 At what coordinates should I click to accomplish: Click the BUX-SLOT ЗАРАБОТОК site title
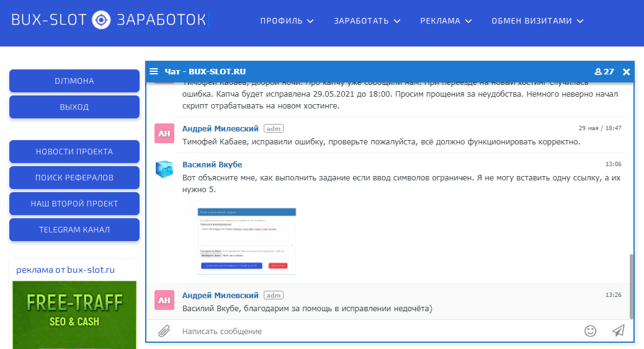(x=109, y=20)
